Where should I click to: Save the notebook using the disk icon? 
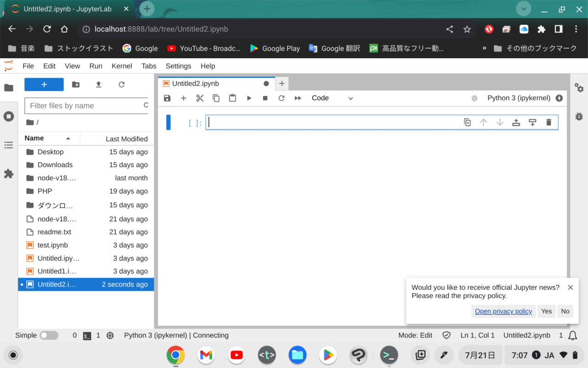167,98
